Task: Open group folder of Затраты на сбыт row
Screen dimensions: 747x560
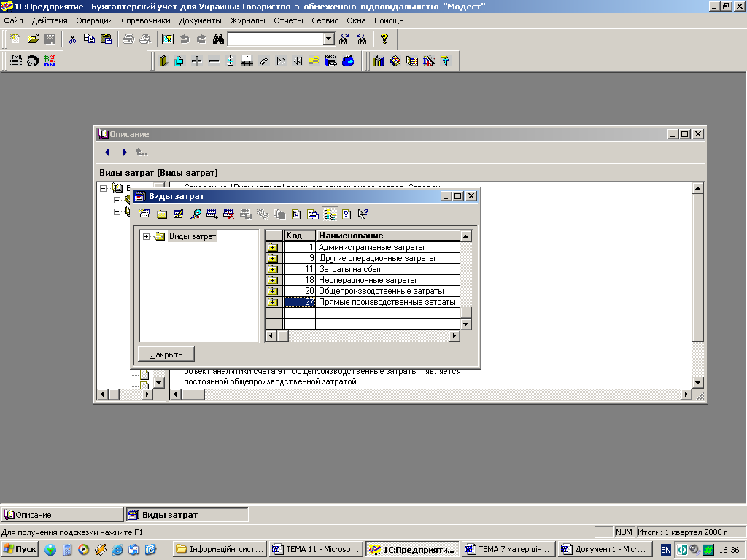Action: [273, 269]
